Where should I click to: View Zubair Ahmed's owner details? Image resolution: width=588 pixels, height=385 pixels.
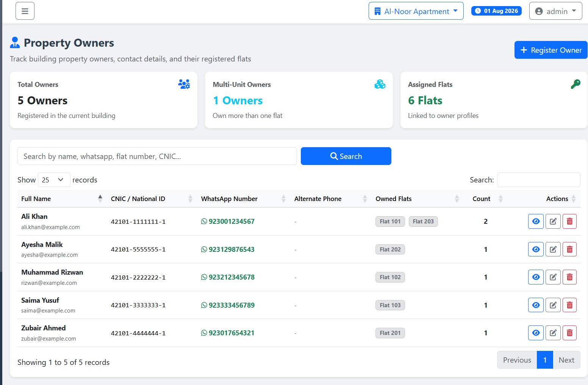coord(536,333)
